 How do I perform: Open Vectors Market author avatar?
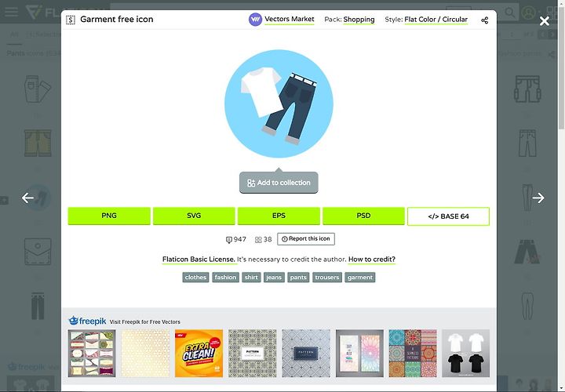(x=255, y=20)
